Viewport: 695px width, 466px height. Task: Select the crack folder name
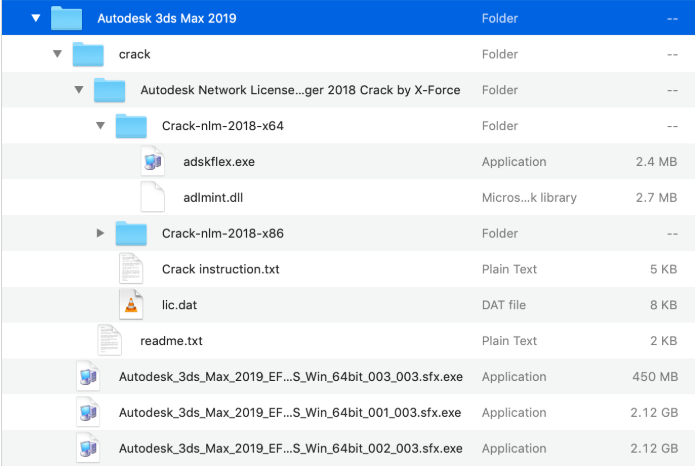tap(135, 54)
